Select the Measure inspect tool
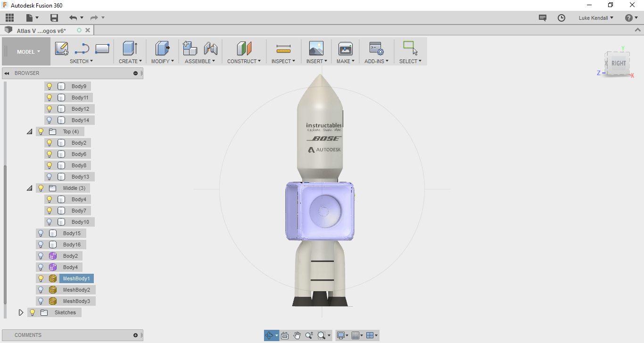 (x=283, y=49)
